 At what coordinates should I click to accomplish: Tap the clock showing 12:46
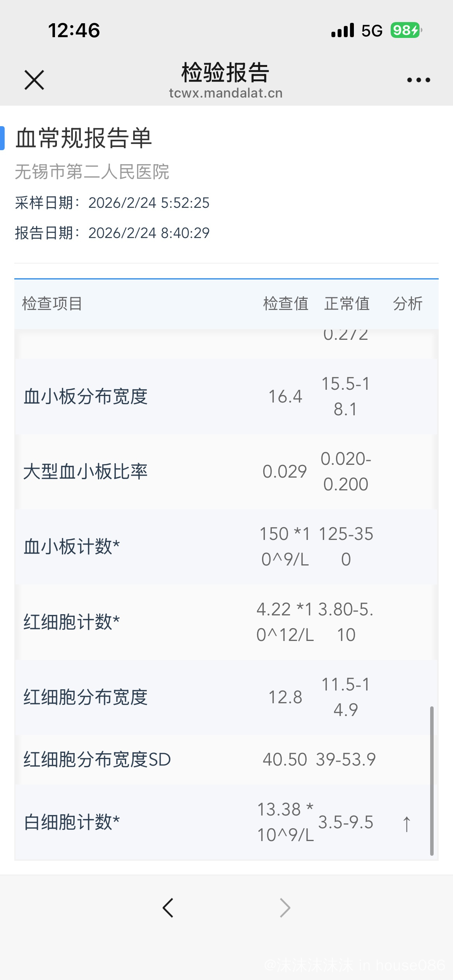74,31
